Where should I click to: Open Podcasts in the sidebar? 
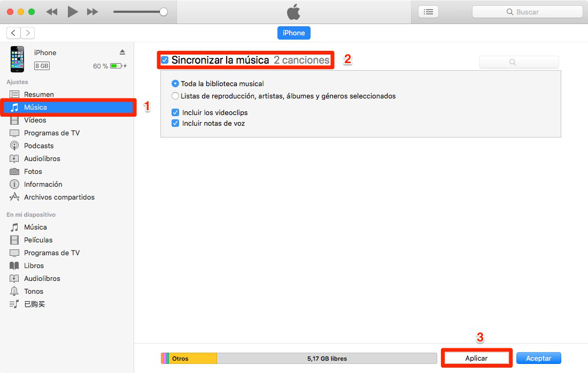pos(38,146)
